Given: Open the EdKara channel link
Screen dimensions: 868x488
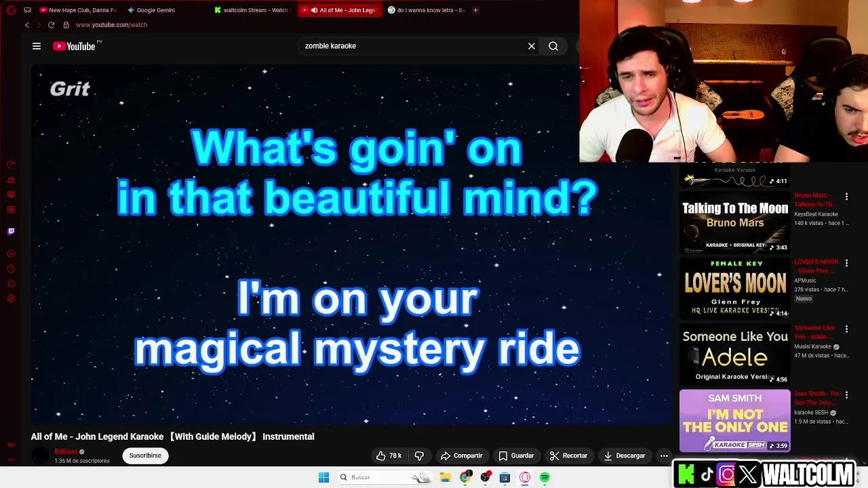Looking at the screenshot, I should 66,451.
